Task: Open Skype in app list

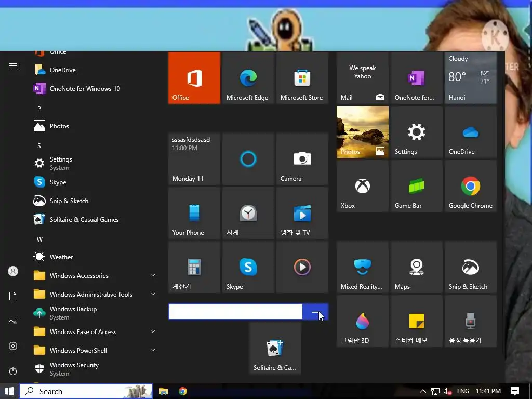Action: click(x=95, y=182)
